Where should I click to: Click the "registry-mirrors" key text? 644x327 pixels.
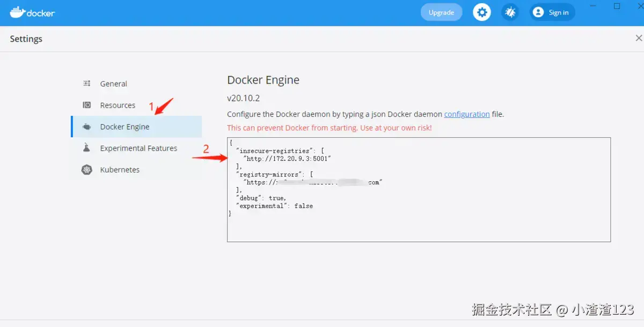[x=269, y=175]
